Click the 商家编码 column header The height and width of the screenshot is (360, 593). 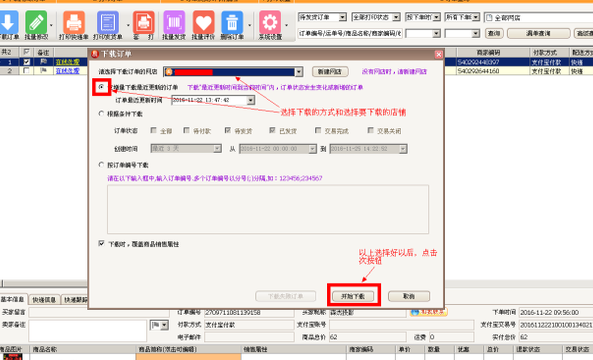click(x=493, y=52)
